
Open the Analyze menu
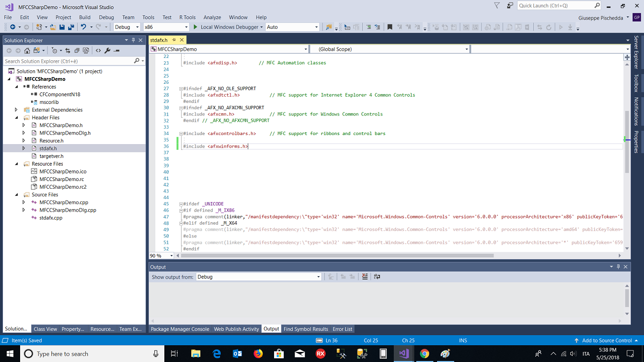click(212, 17)
